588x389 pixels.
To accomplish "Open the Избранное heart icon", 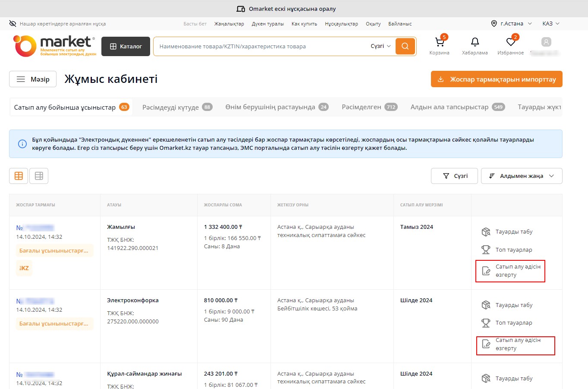I will 511,42.
